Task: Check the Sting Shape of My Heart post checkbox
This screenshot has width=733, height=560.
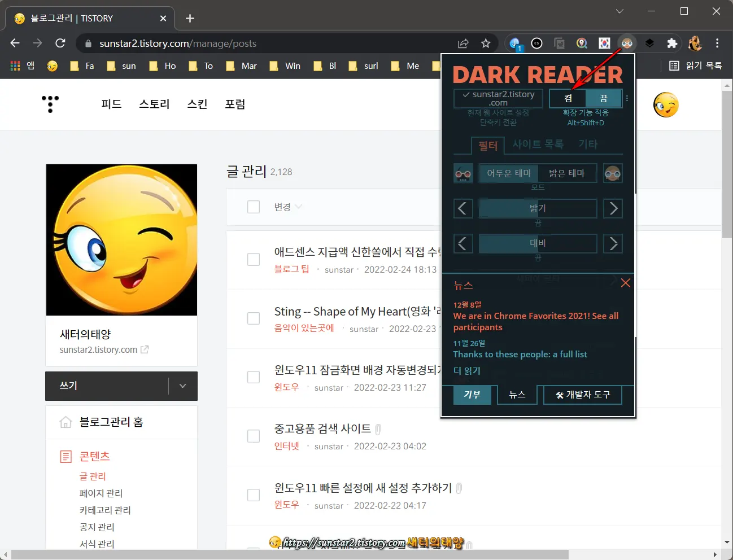Action: tap(254, 318)
